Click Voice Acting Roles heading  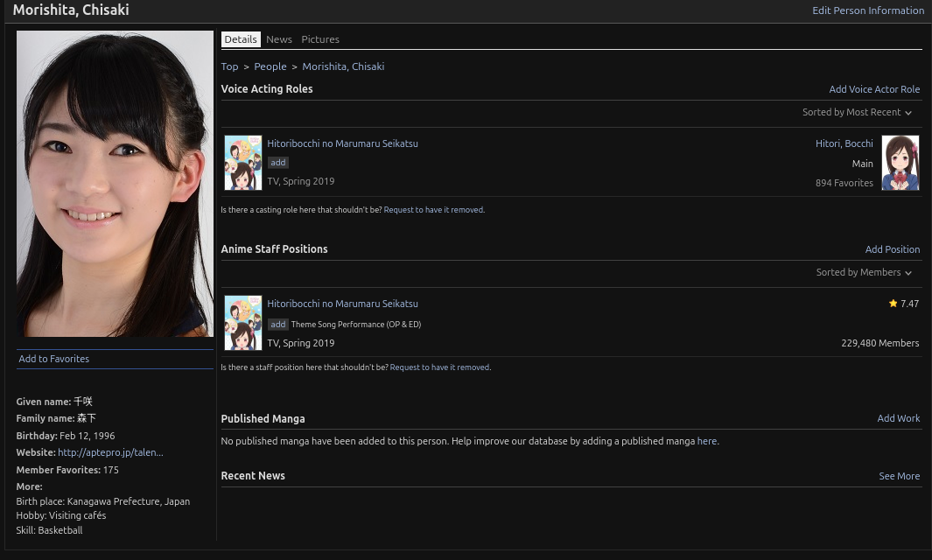(267, 89)
